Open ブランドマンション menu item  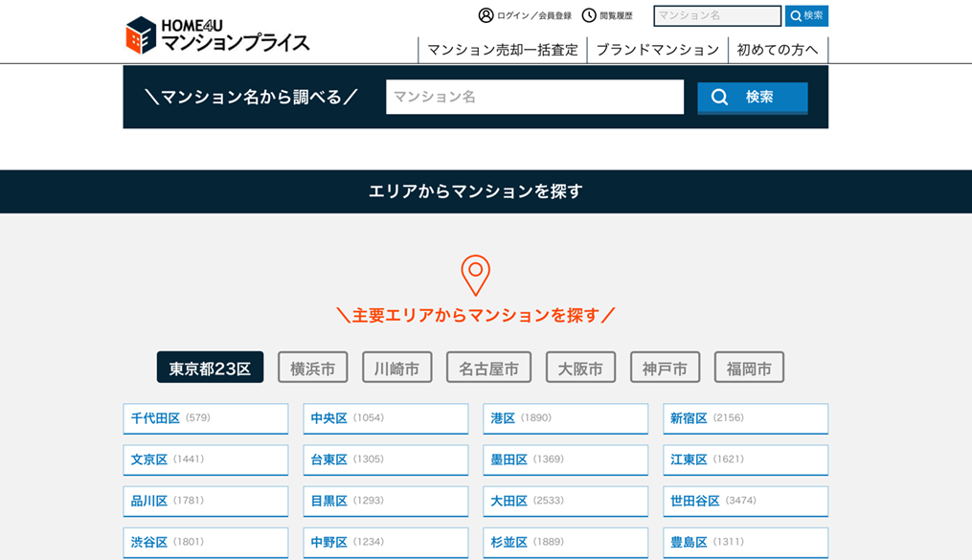point(658,50)
